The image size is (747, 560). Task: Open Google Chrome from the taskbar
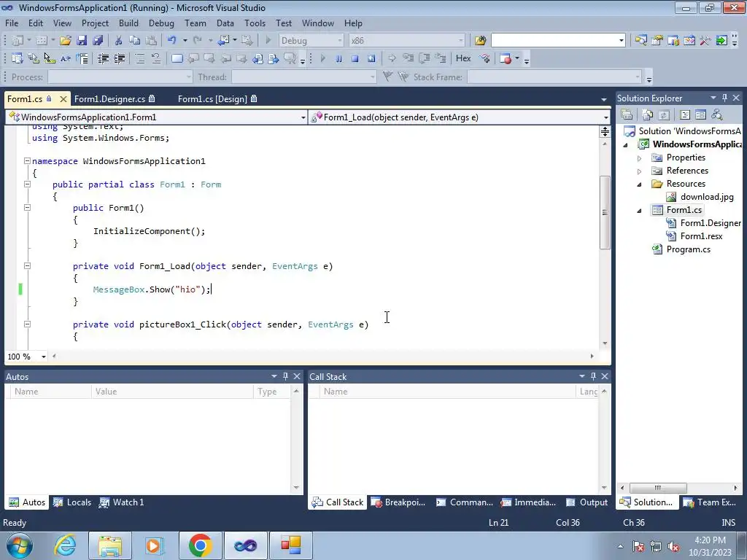(x=200, y=545)
